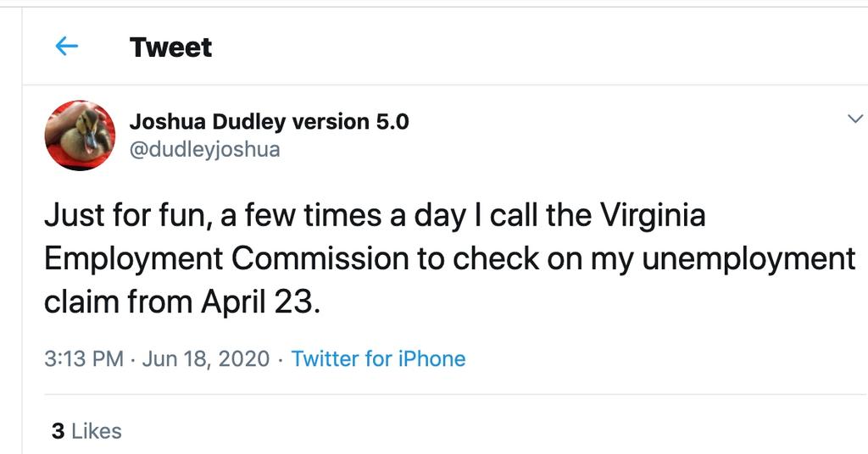Click the Tweet page header title
868x454 pixels.
[170, 47]
